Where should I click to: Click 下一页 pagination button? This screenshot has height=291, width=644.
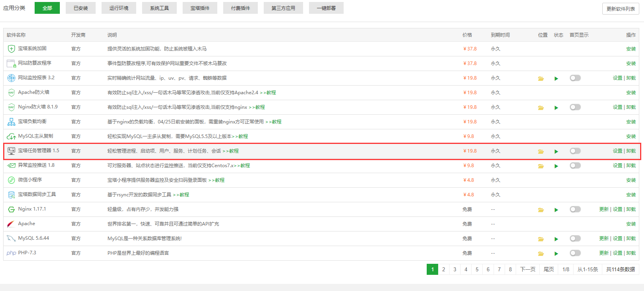pyautogui.click(x=528, y=269)
